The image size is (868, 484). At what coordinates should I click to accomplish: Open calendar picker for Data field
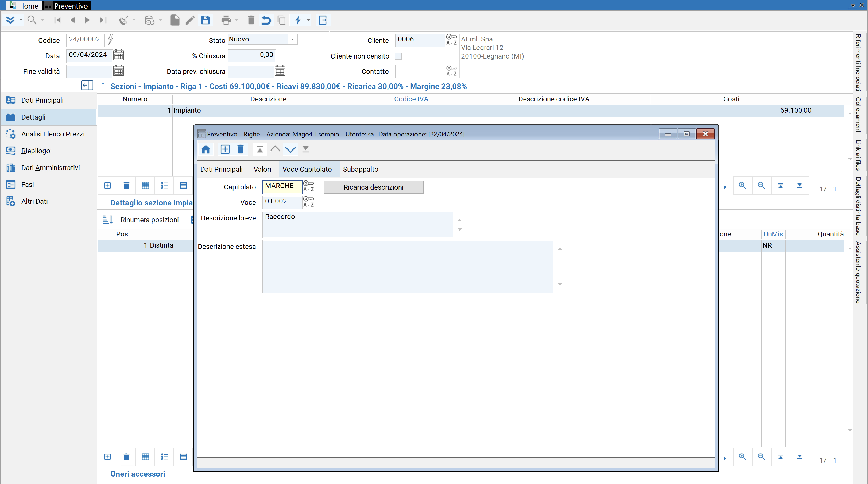119,55
